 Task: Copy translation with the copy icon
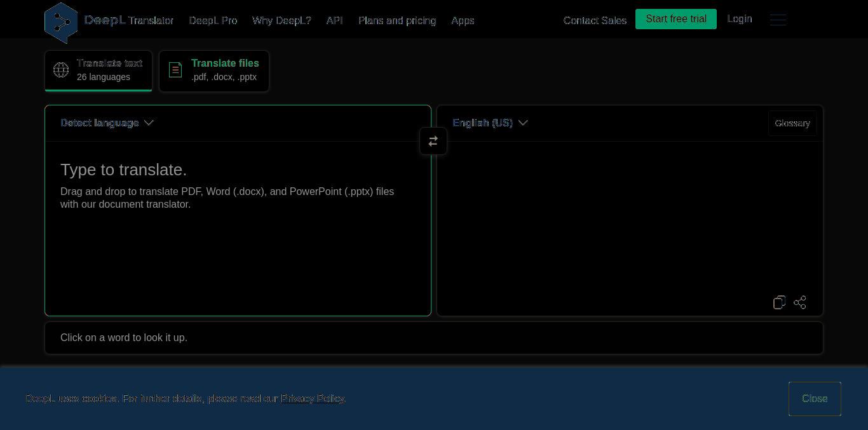pyautogui.click(x=780, y=302)
